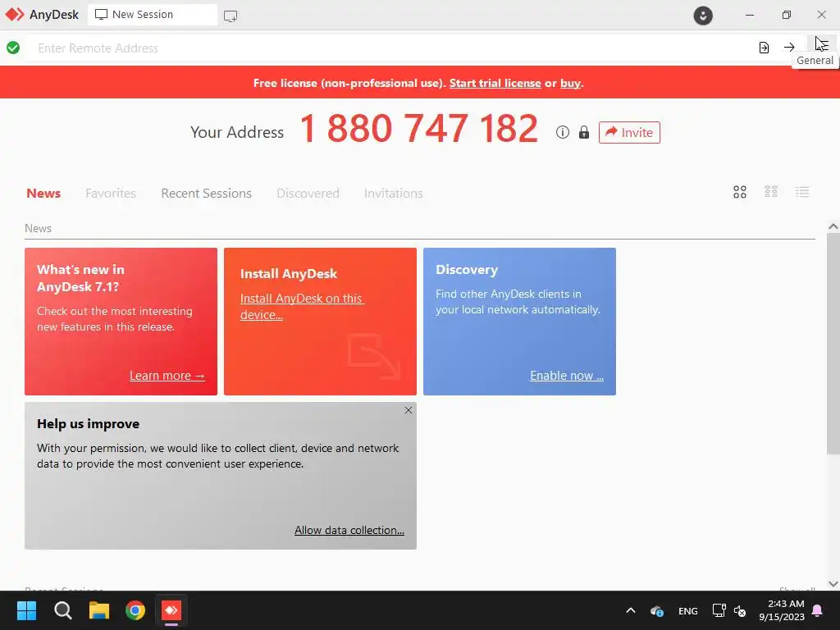Click the Invite button

pos(629,132)
